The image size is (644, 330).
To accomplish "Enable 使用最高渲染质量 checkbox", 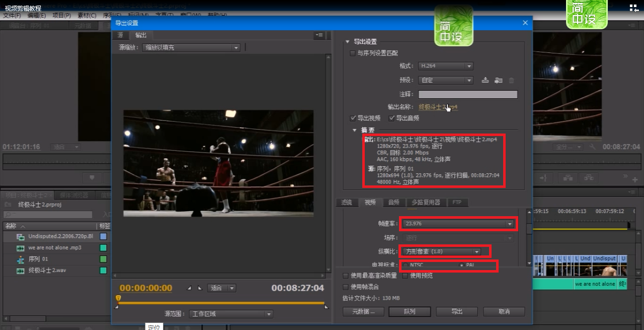I will 346,276.
